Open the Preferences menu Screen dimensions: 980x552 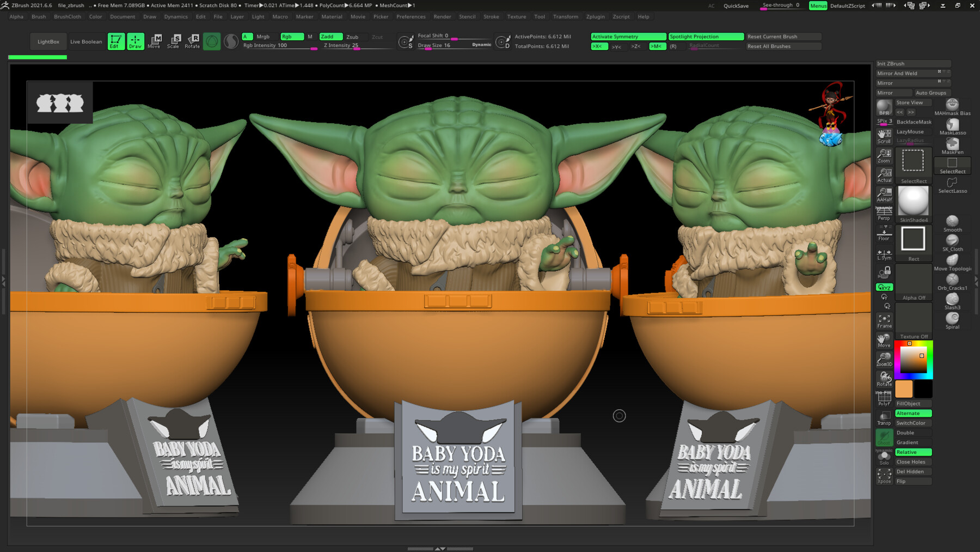coord(411,16)
